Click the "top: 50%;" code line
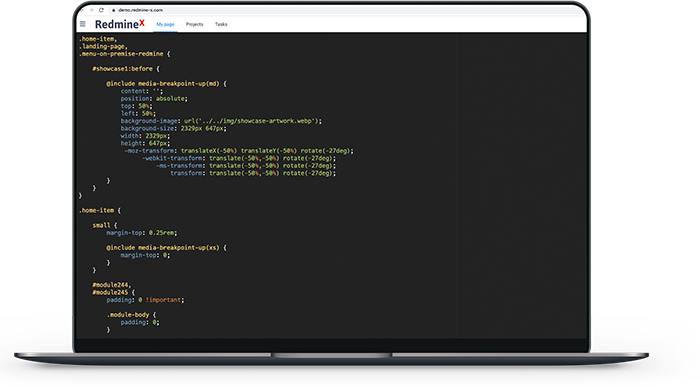This screenshot has height=387, width=700. point(137,106)
